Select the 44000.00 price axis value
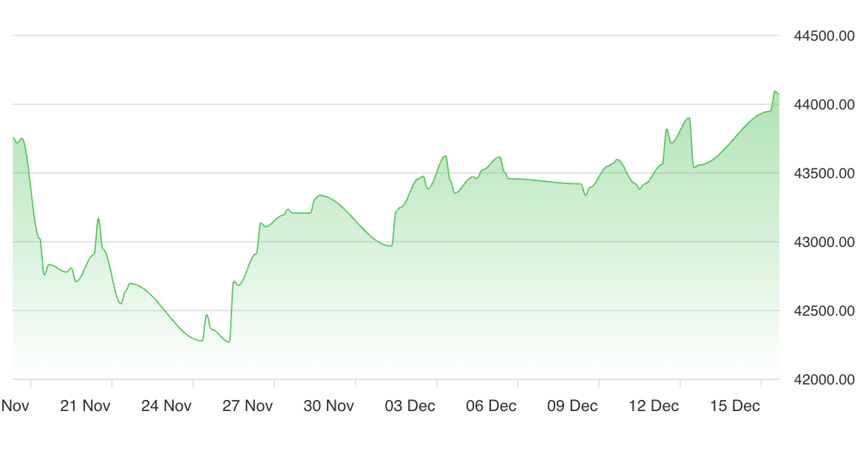The width and height of the screenshot is (868, 451). click(824, 105)
